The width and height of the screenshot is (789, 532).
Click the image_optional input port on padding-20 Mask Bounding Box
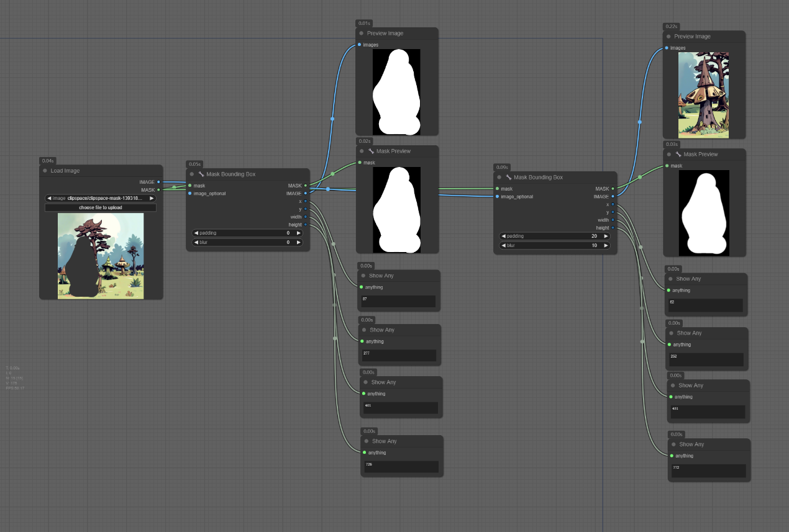(x=497, y=197)
